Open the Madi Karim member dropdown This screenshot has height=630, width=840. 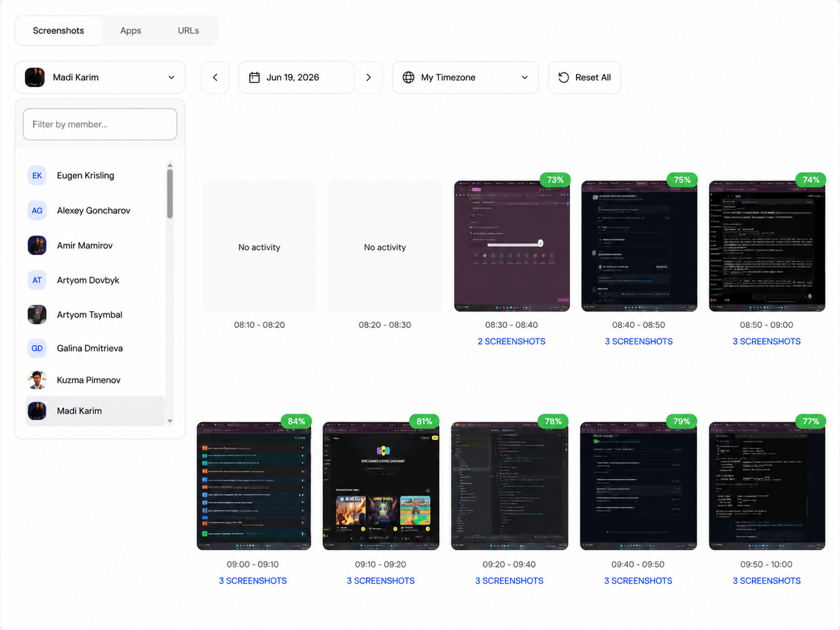pyautogui.click(x=100, y=77)
